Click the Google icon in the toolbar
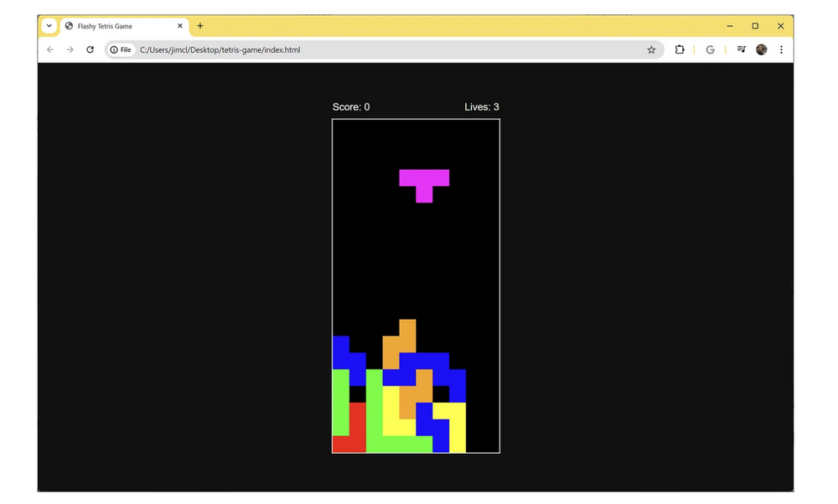838x504 pixels. [x=710, y=50]
